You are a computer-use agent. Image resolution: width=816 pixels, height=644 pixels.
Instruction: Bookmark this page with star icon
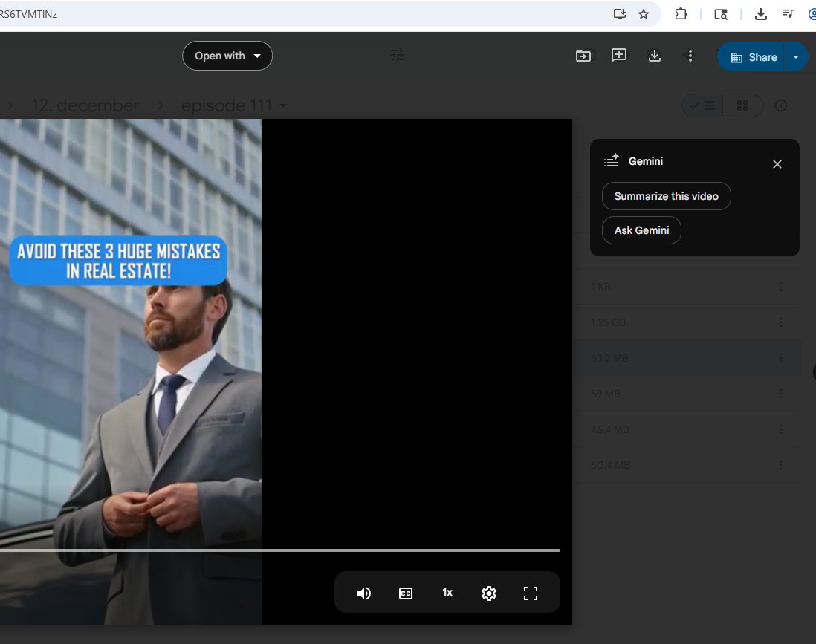coord(644,14)
